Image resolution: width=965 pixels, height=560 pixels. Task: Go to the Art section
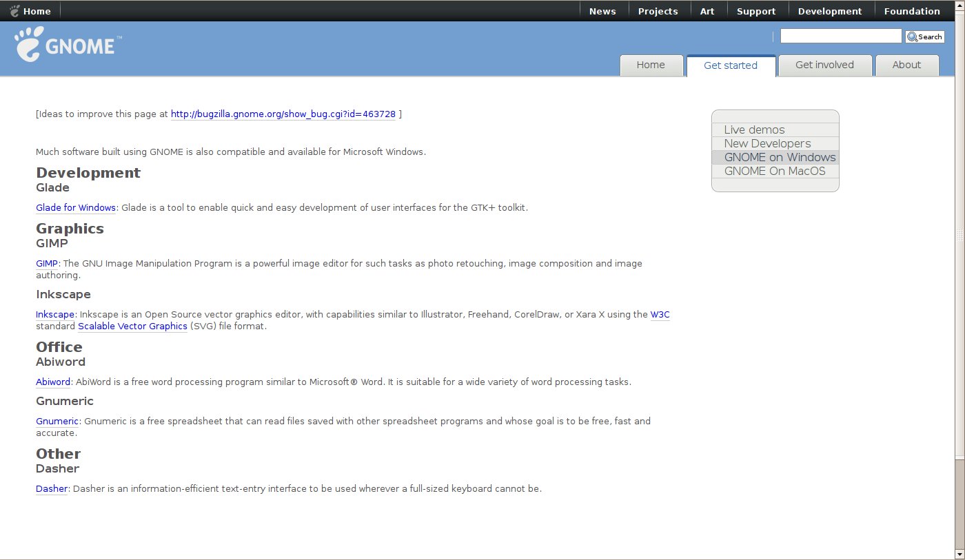click(707, 11)
